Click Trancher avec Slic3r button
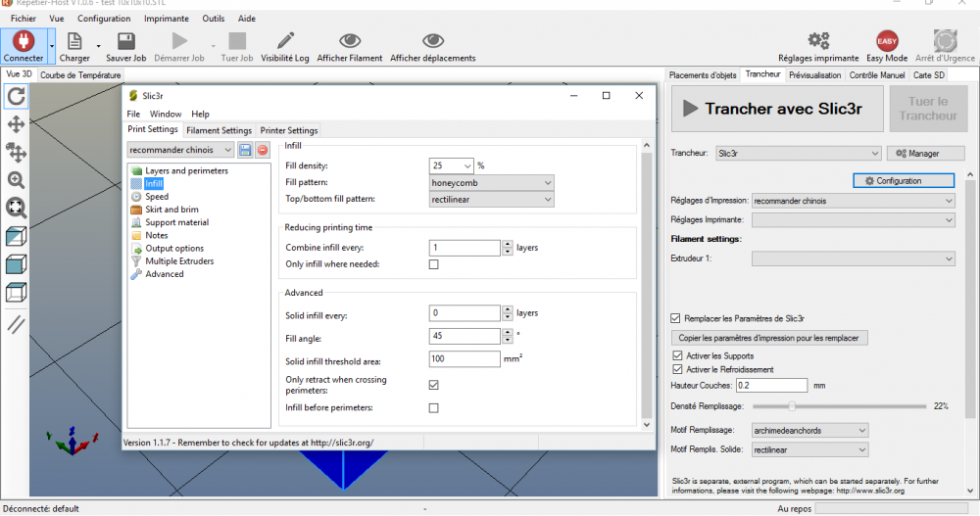 [777, 109]
